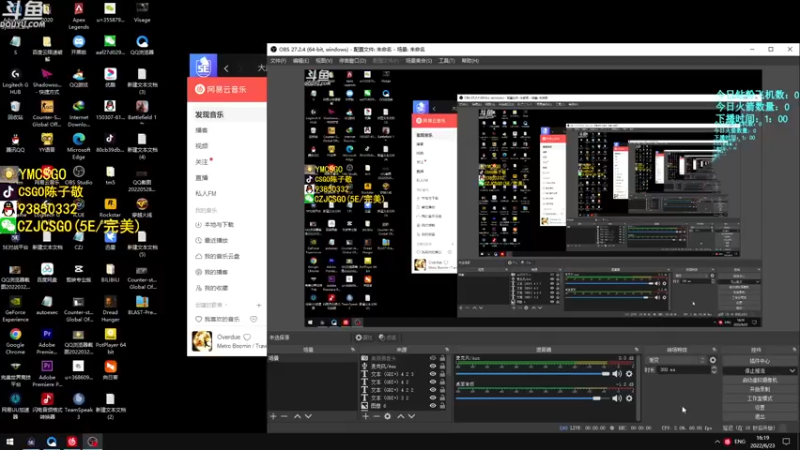
Task: Open the Microsoft Edge desktop icon
Action: point(79,146)
